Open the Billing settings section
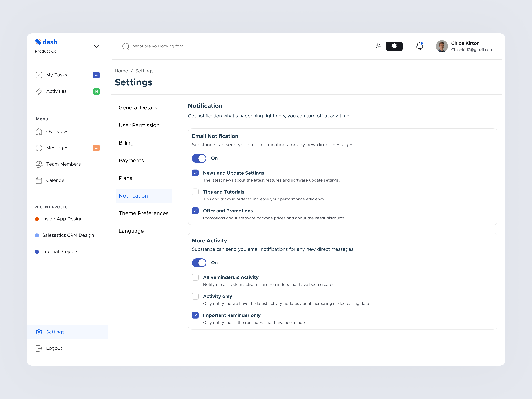Image resolution: width=532 pixels, height=399 pixels. (126, 143)
